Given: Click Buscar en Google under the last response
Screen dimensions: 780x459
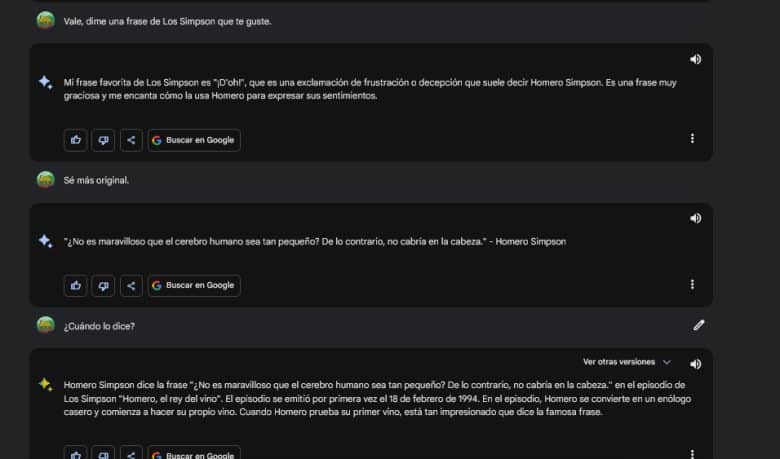Looking at the screenshot, I should point(194,454).
